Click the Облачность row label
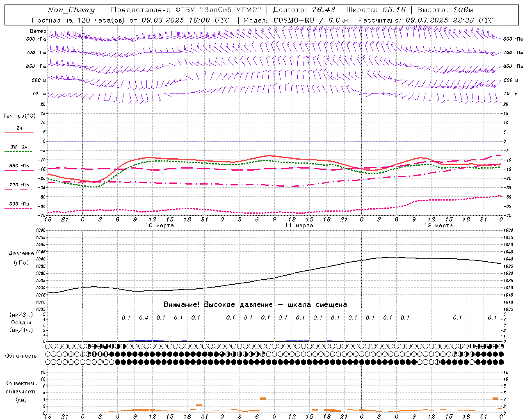525x420 pixels. point(21,356)
